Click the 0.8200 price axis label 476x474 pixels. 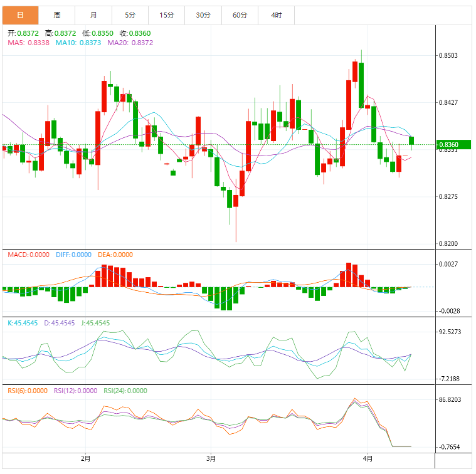448,244
